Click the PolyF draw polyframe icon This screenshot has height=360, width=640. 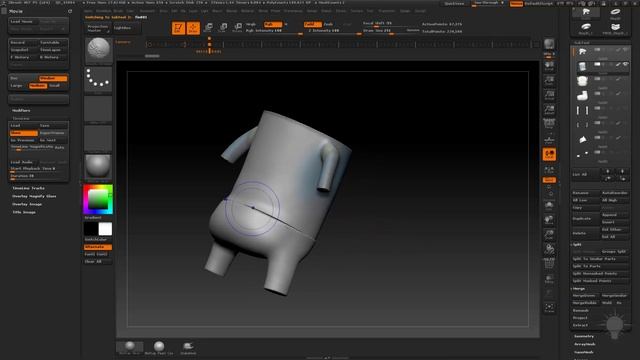click(549, 264)
